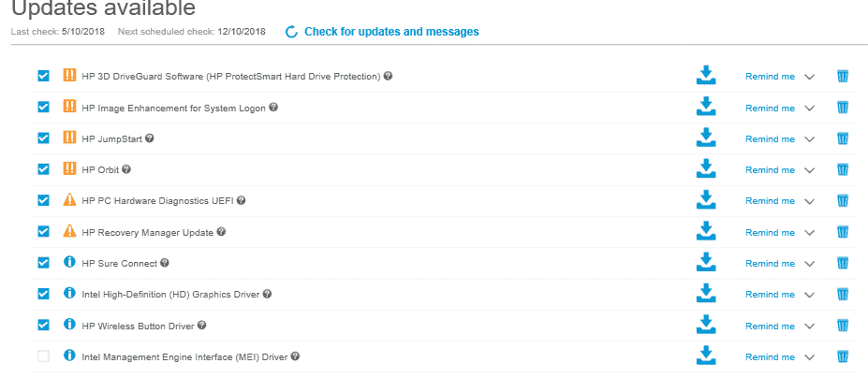Click Remind me link for HP 3D DriveGuard
868x392 pixels.
770,77
